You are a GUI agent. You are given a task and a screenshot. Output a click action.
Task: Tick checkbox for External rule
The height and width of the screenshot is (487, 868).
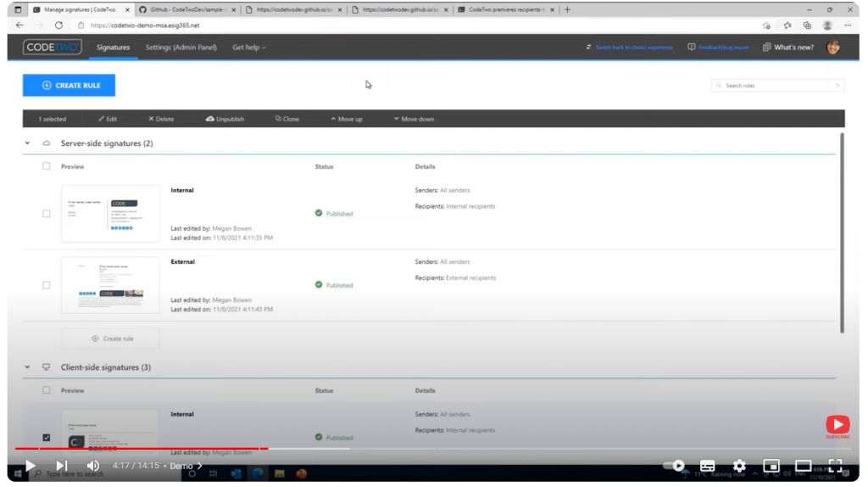click(47, 285)
